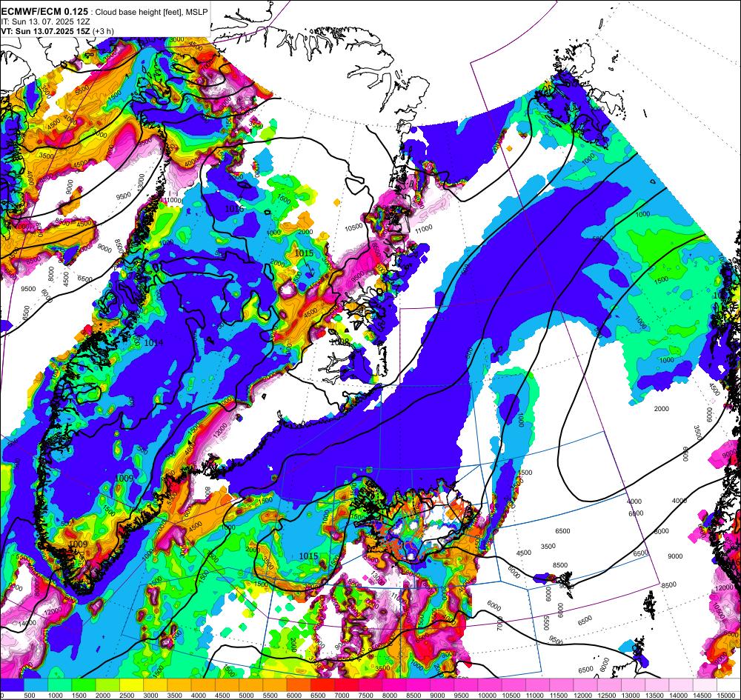Click the '7500' legend scale value
Screen dimensions: 741x700
click(x=366, y=696)
